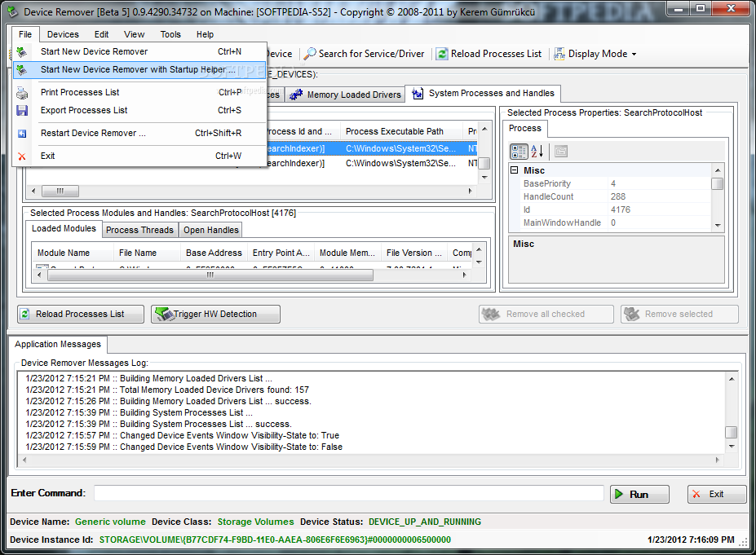The image size is (756, 555).
Task: Select the Application Messages tab
Action: 58,344
